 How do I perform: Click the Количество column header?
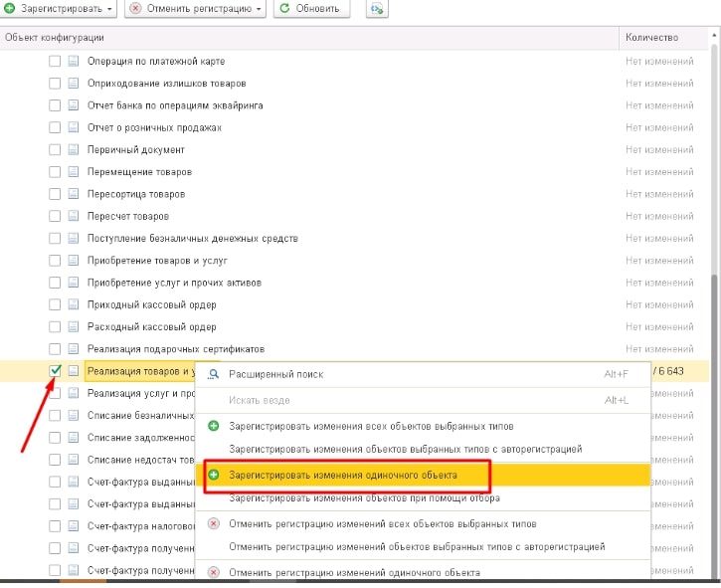point(651,37)
